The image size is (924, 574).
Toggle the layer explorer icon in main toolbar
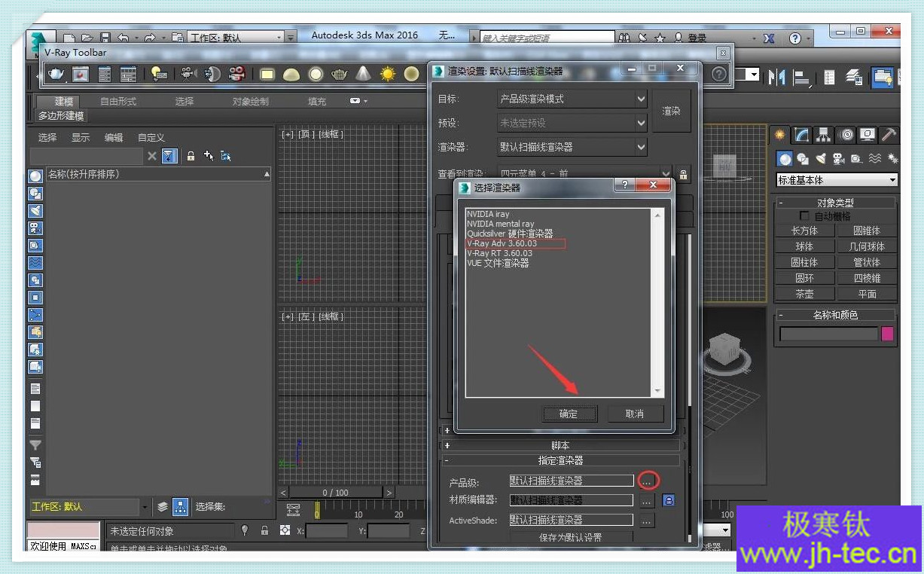[854, 76]
